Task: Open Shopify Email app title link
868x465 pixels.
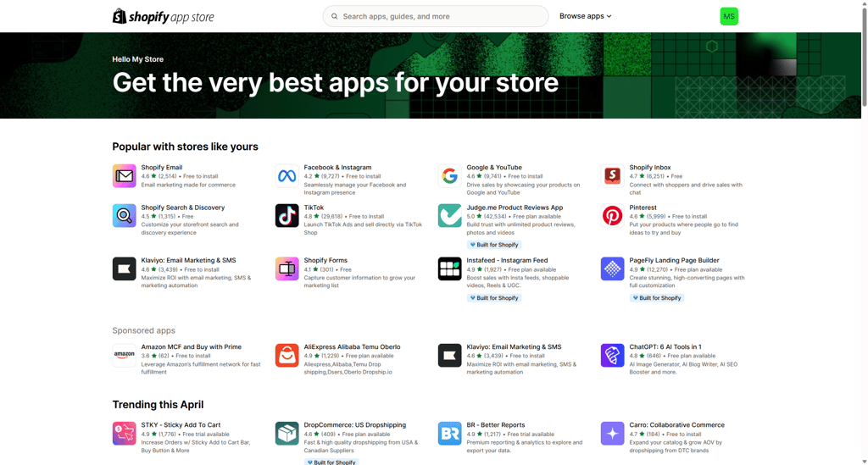Action: (x=162, y=168)
